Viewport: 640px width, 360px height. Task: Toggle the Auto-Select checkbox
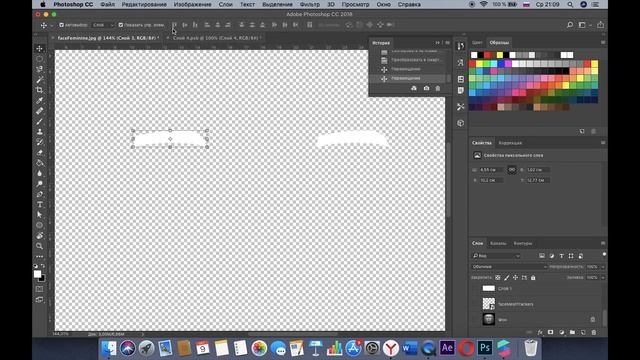coord(62,25)
